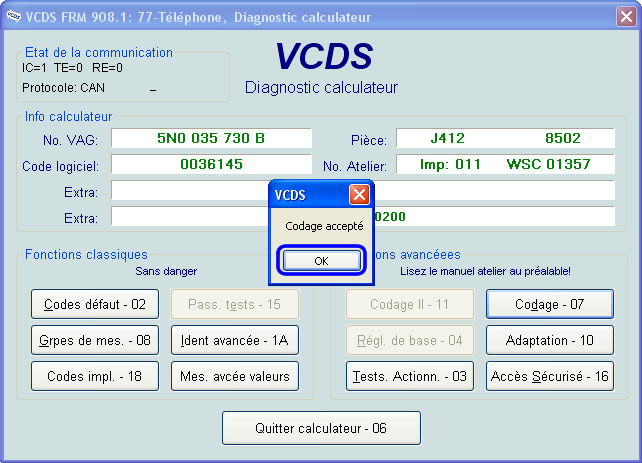The height and width of the screenshot is (463, 642).
Task: Click the Pièce field J412 8502
Action: 505,138
